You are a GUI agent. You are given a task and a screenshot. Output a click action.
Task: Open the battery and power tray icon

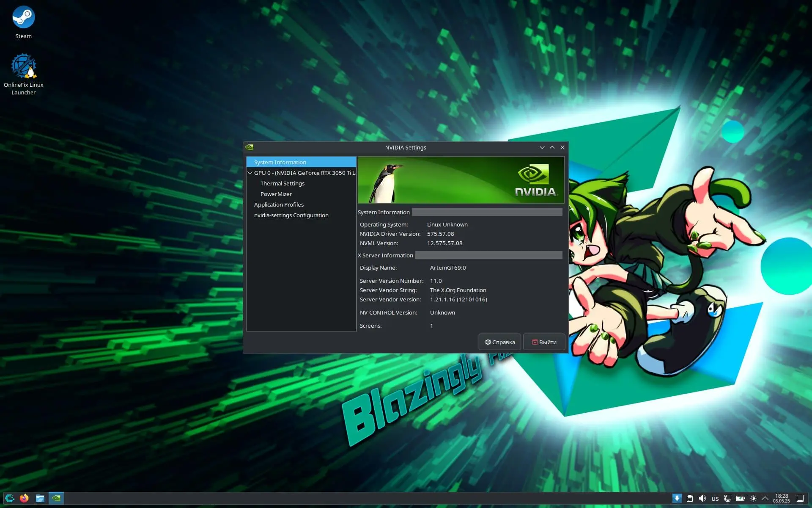[741, 498]
